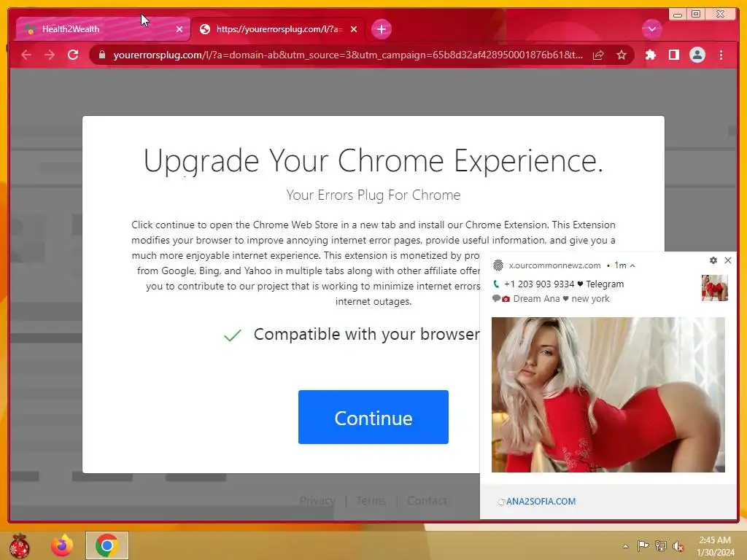Image resolution: width=747 pixels, height=560 pixels.
Task: Open the Extensions puzzle-piece menu
Action: pos(650,55)
